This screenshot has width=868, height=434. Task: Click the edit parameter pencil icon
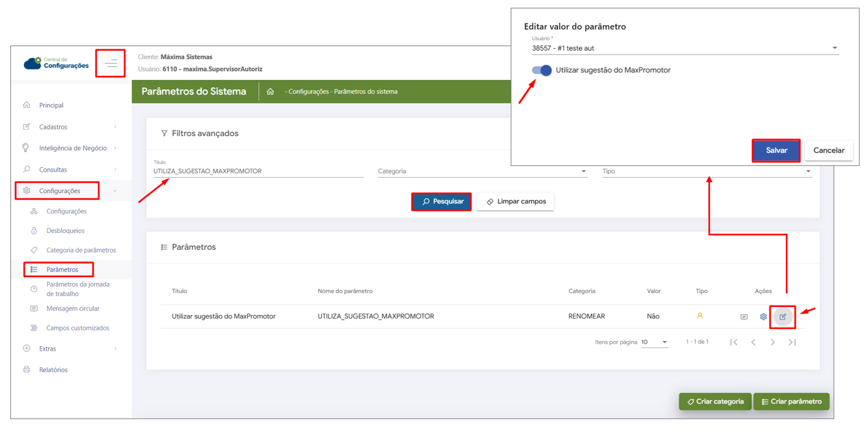pyautogui.click(x=783, y=317)
